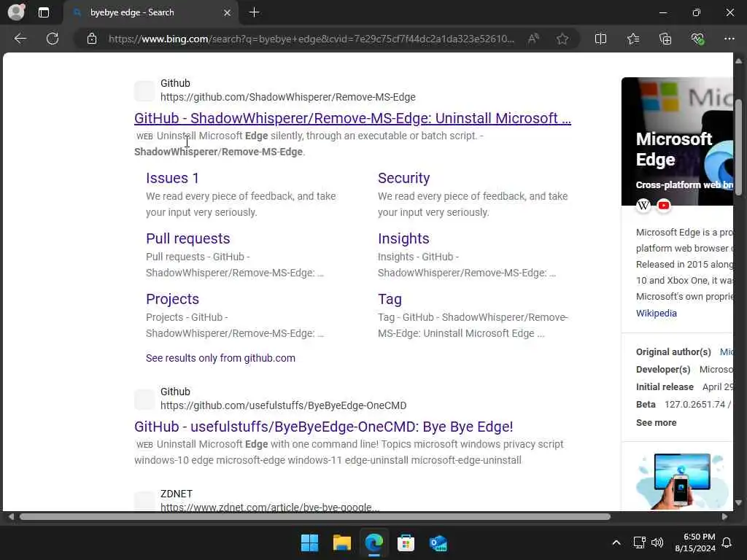Activate Read aloud icon in address bar
Image resolution: width=747 pixels, height=560 pixels.
click(533, 39)
